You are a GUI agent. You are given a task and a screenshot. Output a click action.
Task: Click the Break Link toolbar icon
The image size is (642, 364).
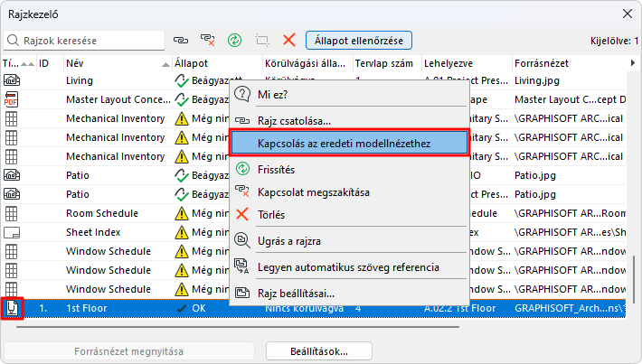208,40
